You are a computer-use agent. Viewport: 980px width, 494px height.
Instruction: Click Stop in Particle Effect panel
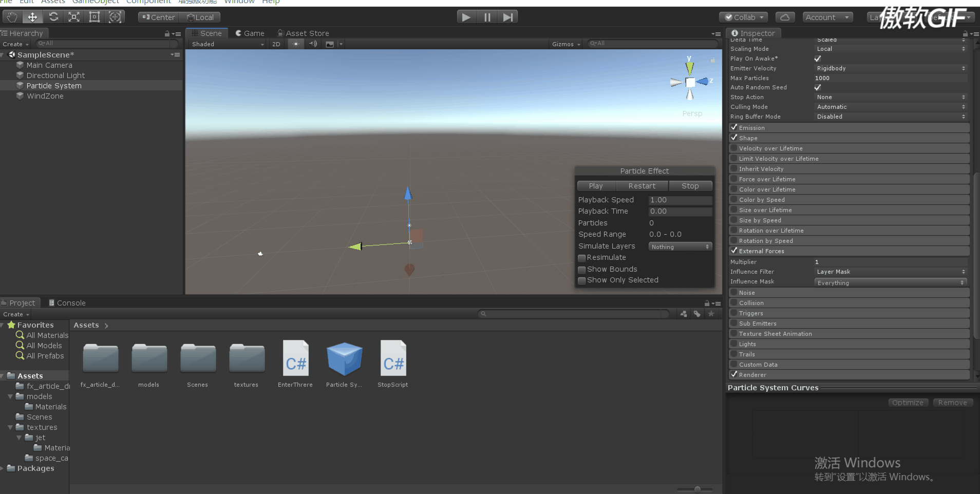690,186
